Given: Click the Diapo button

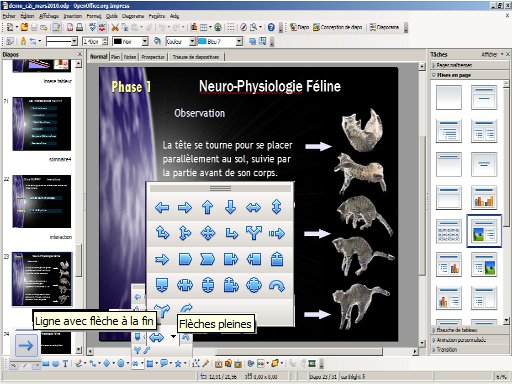Looking at the screenshot, I should [300, 27].
